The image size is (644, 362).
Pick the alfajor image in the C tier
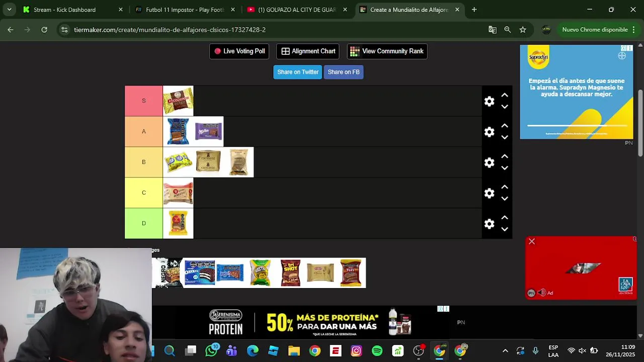tap(178, 193)
